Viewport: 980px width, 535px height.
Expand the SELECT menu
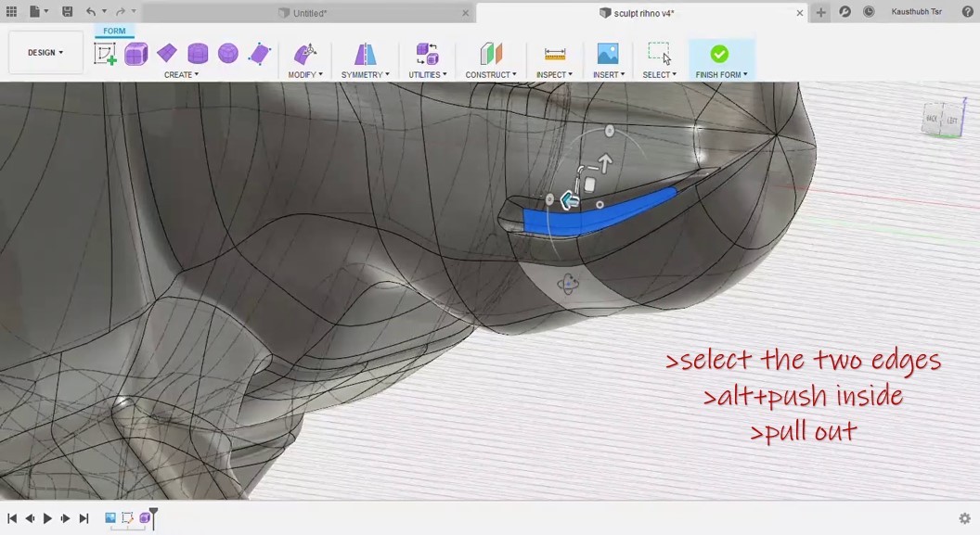pos(660,75)
